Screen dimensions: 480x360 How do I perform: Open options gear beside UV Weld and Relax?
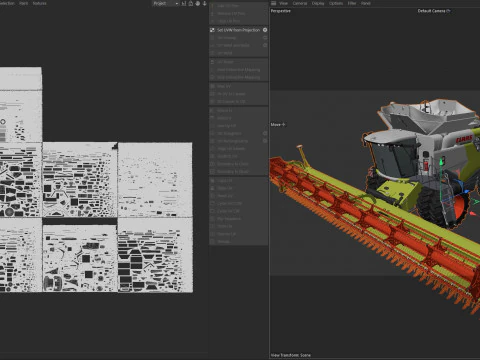pos(265,45)
